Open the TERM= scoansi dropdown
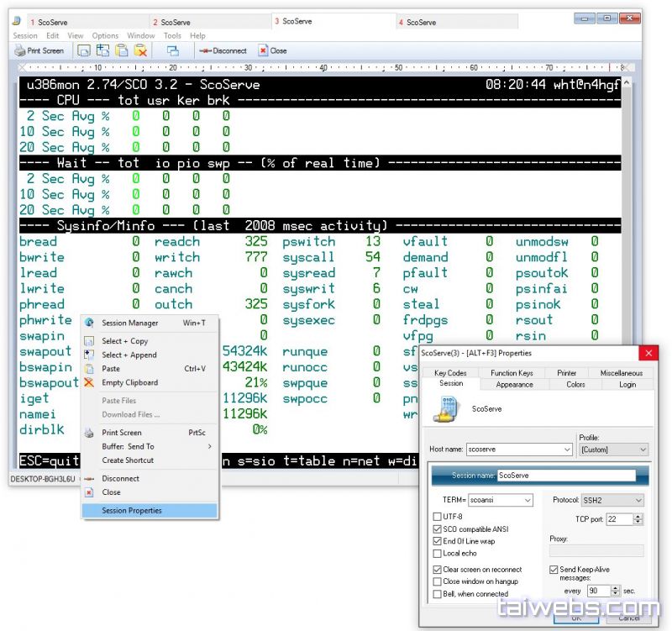672x631 pixels. point(527,500)
